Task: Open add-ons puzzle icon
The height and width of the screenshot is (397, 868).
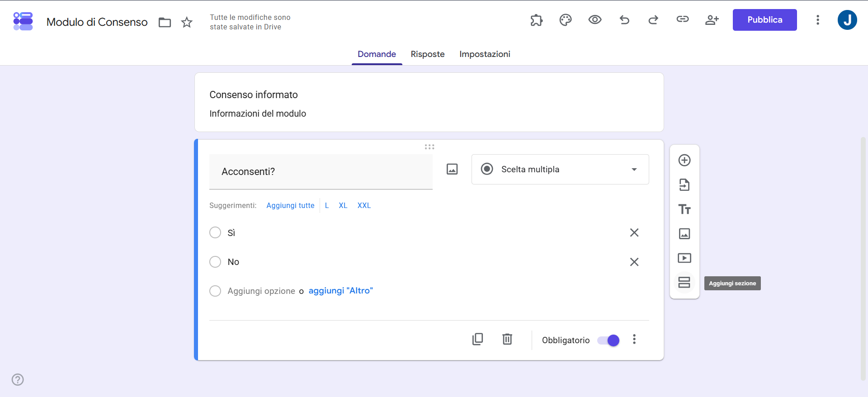Action: pyautogui.click(x=536, y=20)
